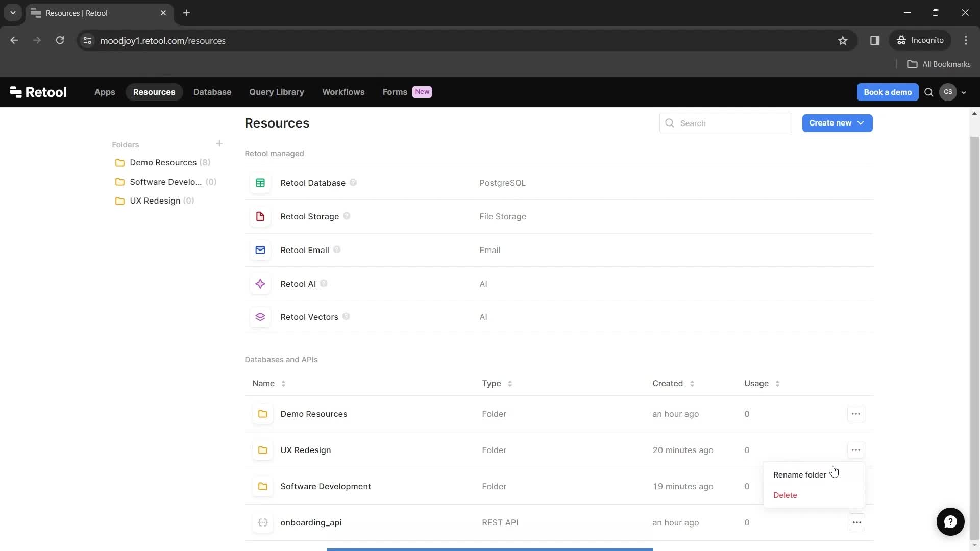This screenshot has width=980, height=551.
Task: Select Delete from context menu
Action: [x=786, y=494]
